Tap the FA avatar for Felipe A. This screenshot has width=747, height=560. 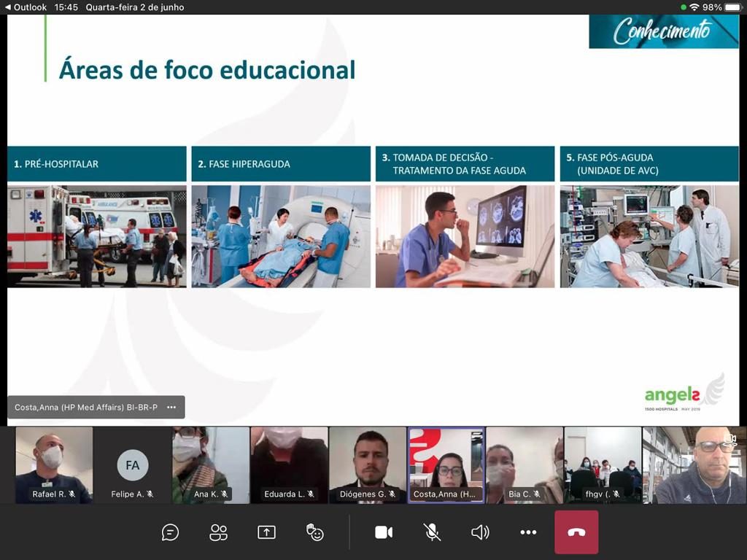pyautogui.click(x=132, y=464)
